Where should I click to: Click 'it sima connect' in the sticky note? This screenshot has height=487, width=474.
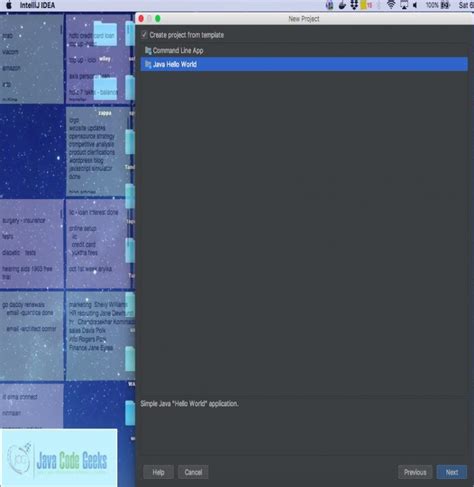pos(20,397)
